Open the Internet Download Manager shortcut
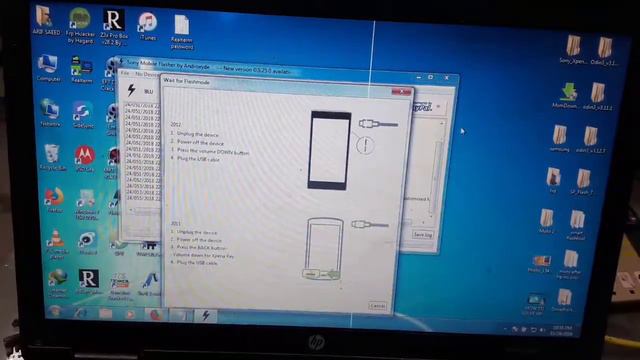Image resolution: width=640 pixels, height=360 pixels. click(x=58, y=284)
